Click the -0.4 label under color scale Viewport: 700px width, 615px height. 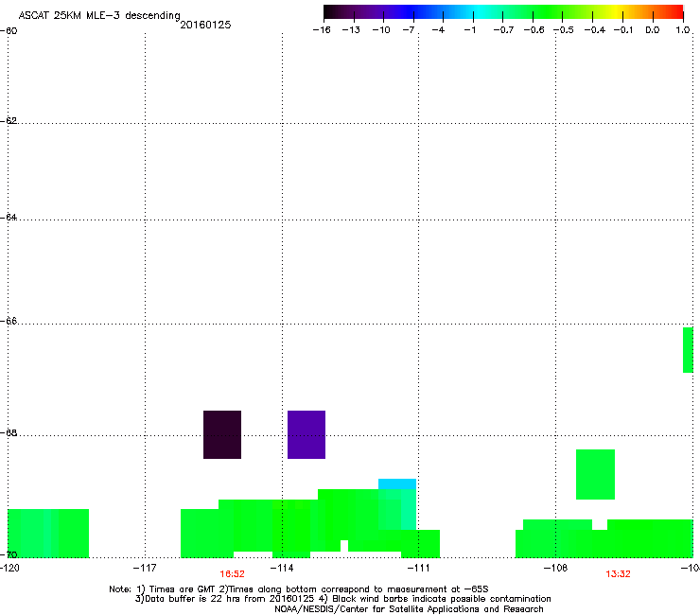point(595,30)
